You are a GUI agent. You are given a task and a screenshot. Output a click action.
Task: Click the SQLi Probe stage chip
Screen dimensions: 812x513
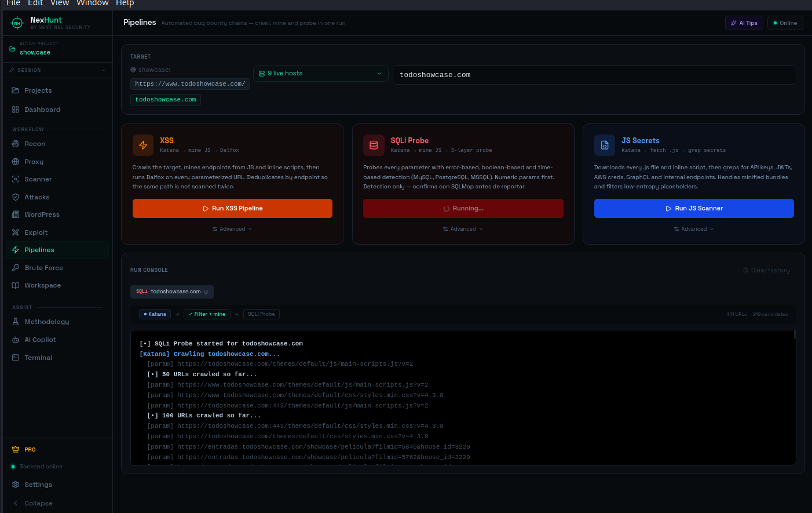click(261, 314)
